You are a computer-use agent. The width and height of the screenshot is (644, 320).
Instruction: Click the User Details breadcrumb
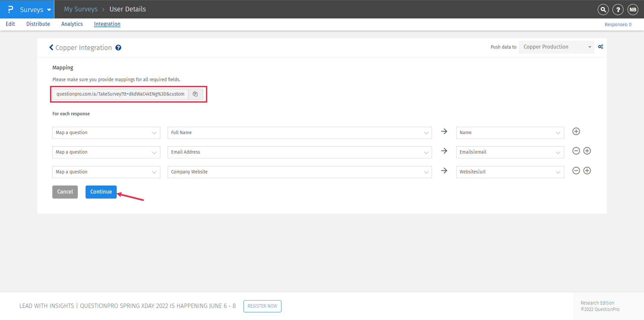pyautogui.click(x=127, y=9)
